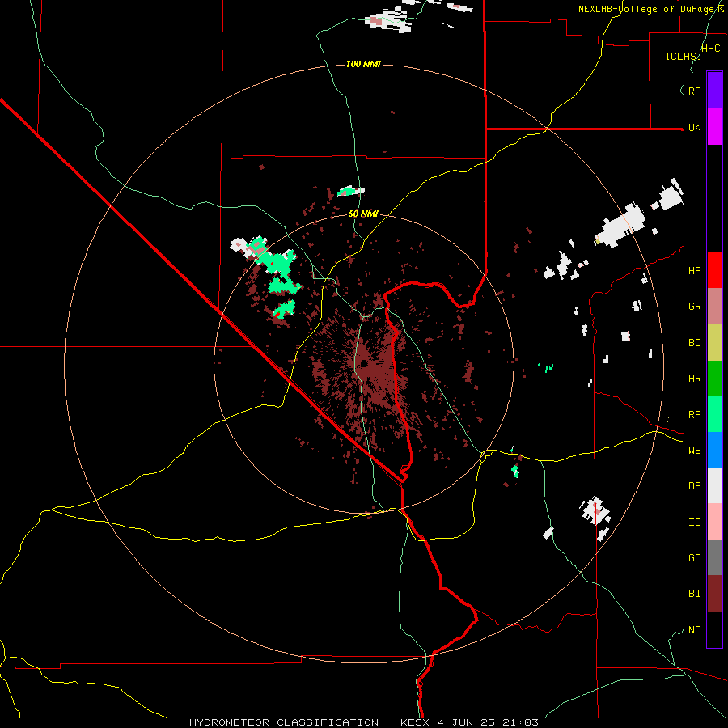This screenshot has height=728, width=728.
Task: Select the GR legend color block
Action: 714,307
